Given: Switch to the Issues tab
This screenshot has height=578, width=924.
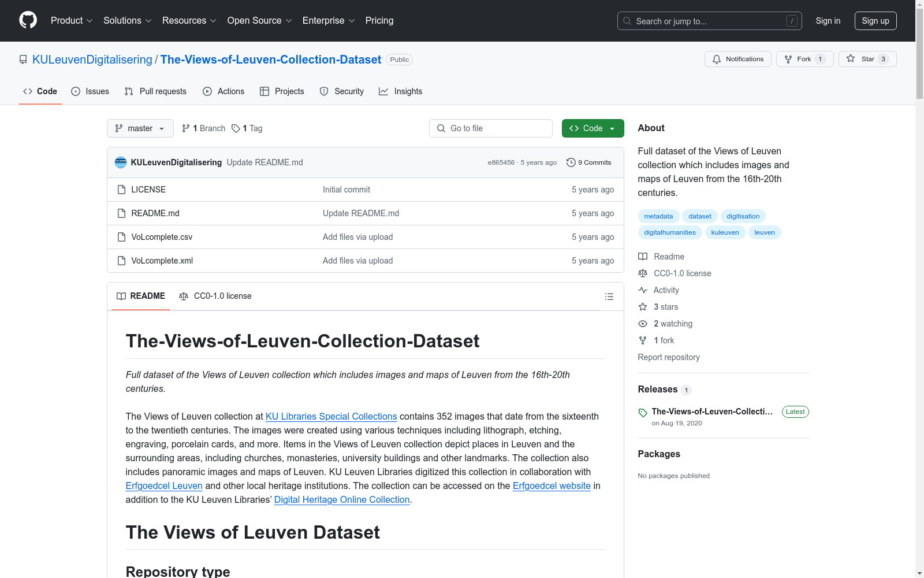Looking at the screenshot, I should coord(90,91).
